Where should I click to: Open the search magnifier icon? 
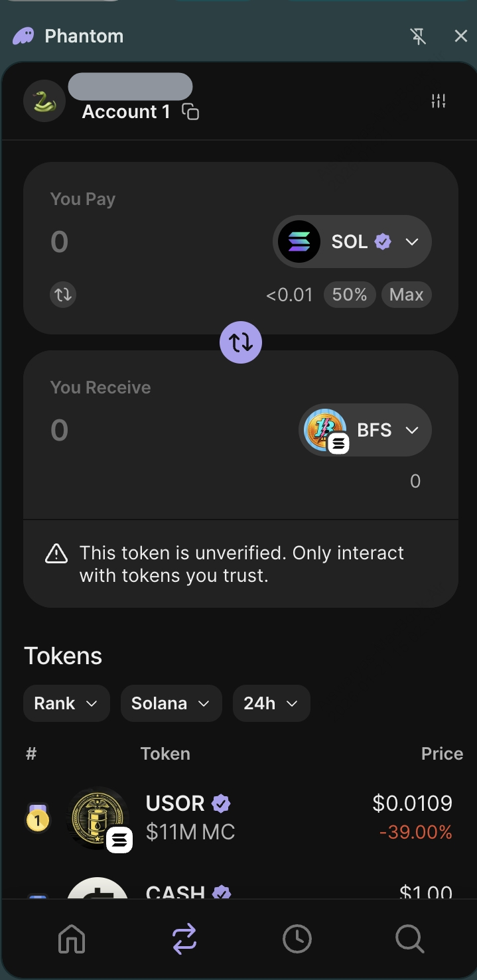[x=409, y=939]
